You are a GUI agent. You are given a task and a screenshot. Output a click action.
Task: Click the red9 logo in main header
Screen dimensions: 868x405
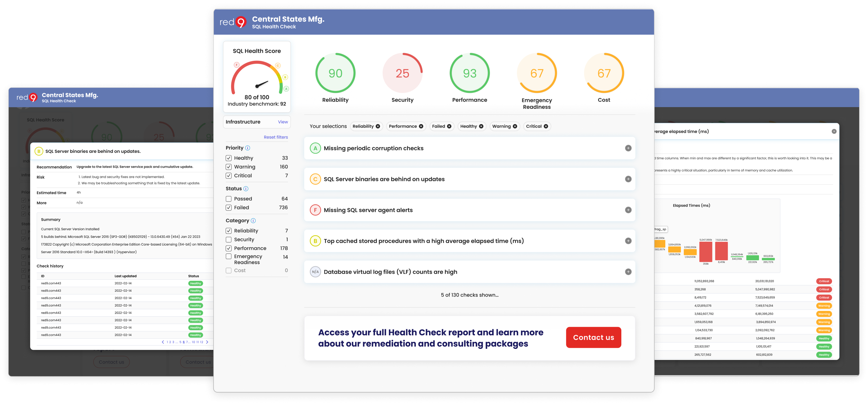pos(233,22)
